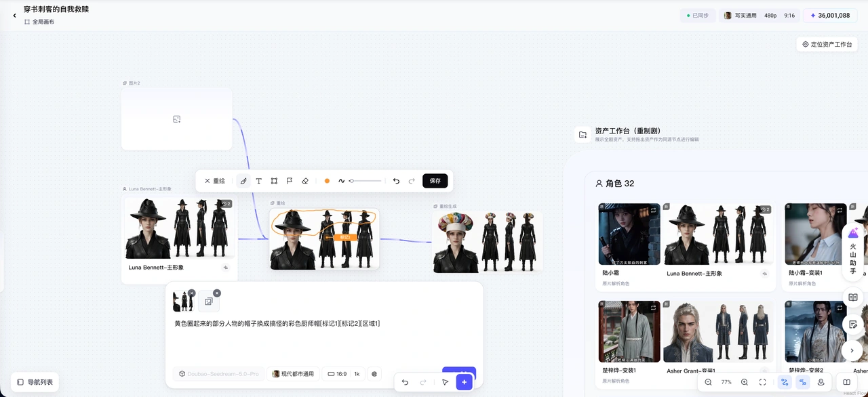This screenshot has height=397, width=868.
Task: Open the Asher Grant-变装1 character image
Action: click(x=720, y=331)
